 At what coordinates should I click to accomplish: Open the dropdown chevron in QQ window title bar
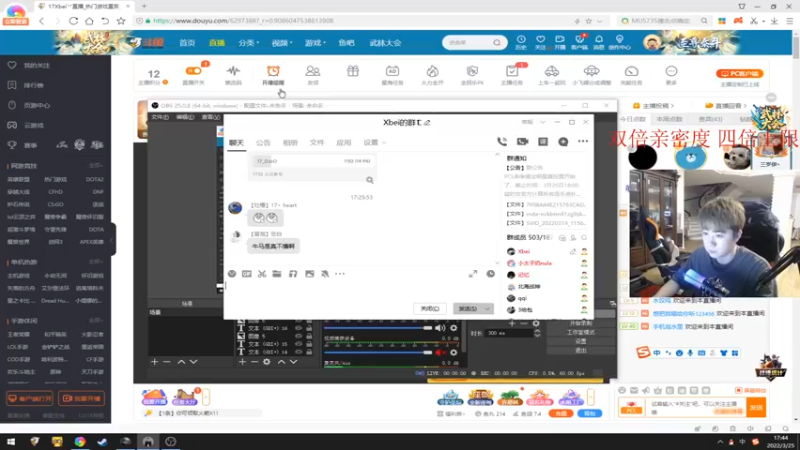542,122
